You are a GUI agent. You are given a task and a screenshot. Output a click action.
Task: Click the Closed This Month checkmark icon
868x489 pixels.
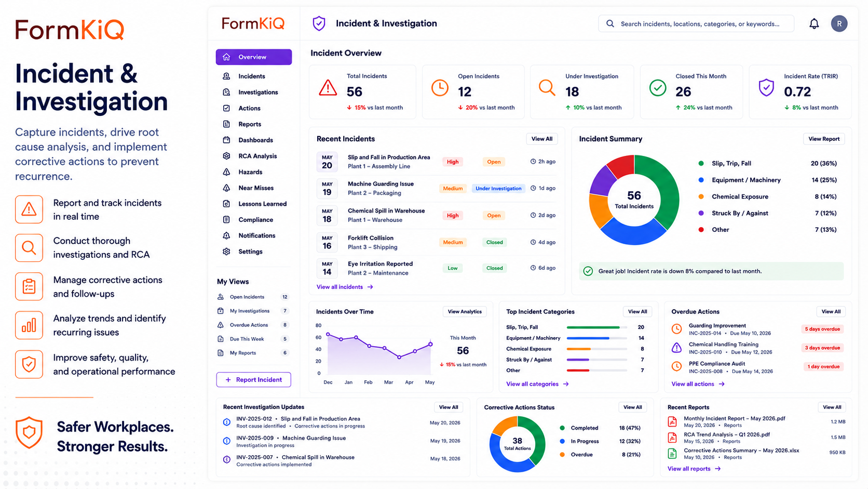658,88
